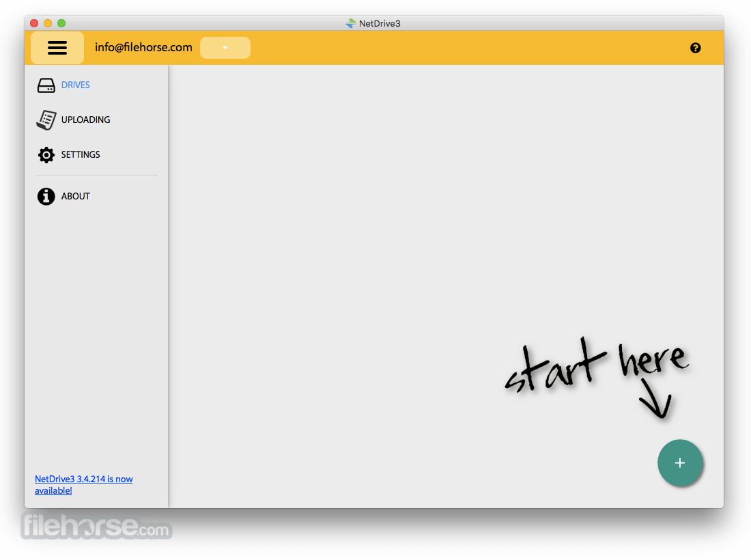
Task: Close the NetDrive3 window
Action: (x=34, y=23)
